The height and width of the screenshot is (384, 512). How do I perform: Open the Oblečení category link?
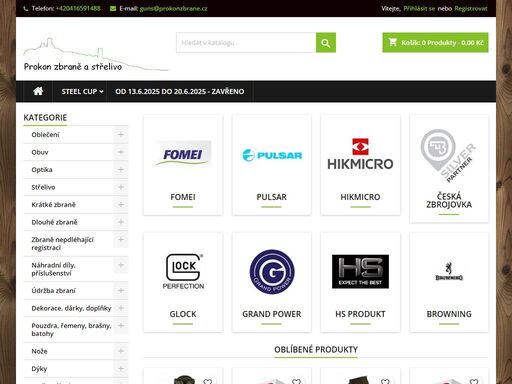click(45, 135)
